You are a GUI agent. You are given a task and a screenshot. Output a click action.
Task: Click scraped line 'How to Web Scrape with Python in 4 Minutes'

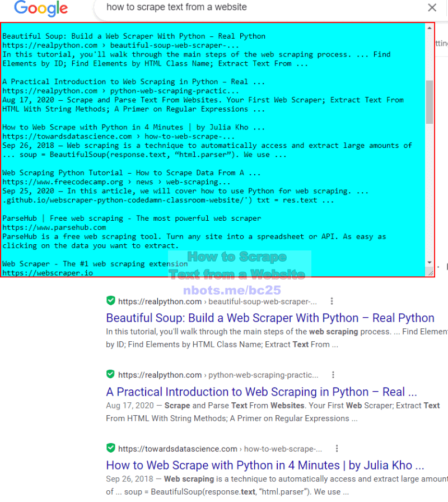(133, 127)
